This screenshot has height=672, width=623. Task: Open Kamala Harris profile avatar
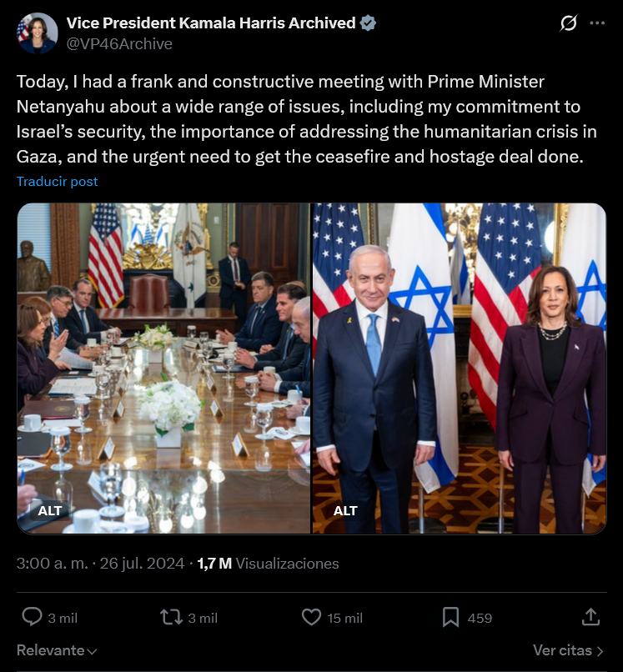[37, 33]
